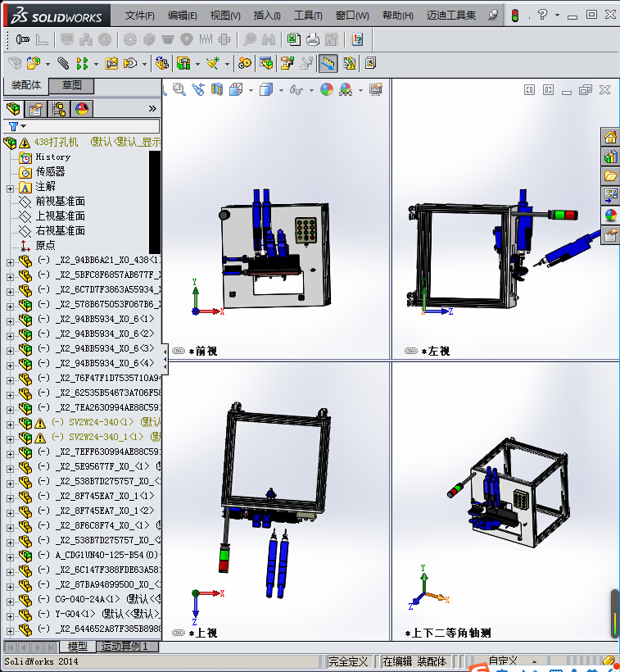Select the Mate paperclip tool

(63, 63)
